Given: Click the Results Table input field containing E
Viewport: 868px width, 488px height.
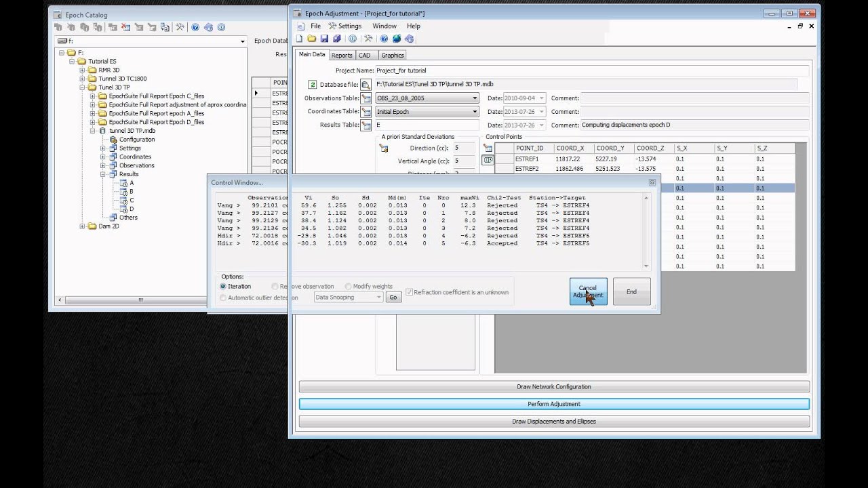Looking at the screenshot, I should (x=427, y=125).
